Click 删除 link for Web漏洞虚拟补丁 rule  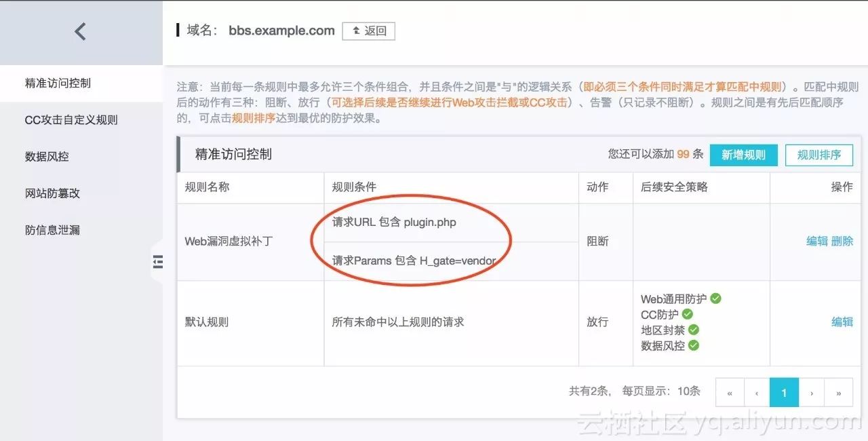pyautogui.click(x=842, y=241)
